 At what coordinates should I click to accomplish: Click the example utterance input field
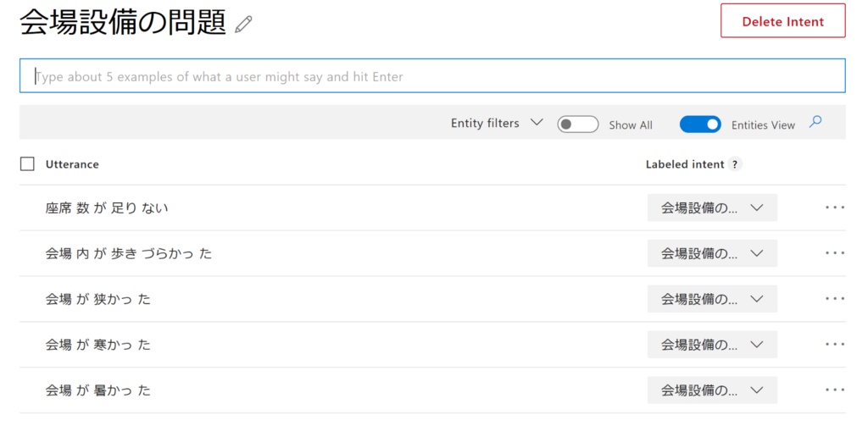[x=432, y=76]
